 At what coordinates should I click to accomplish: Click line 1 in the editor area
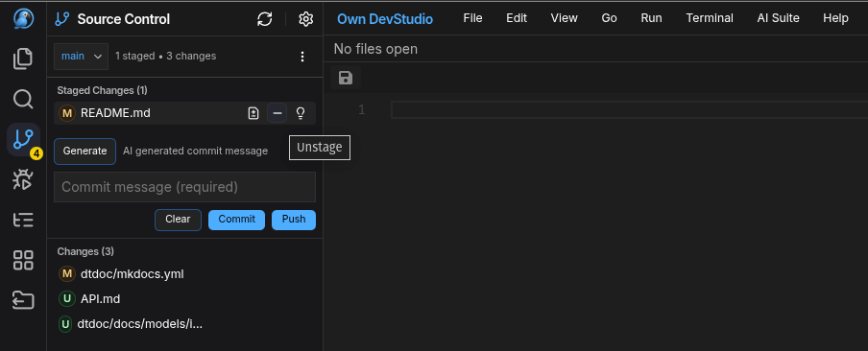coord(629,110)
